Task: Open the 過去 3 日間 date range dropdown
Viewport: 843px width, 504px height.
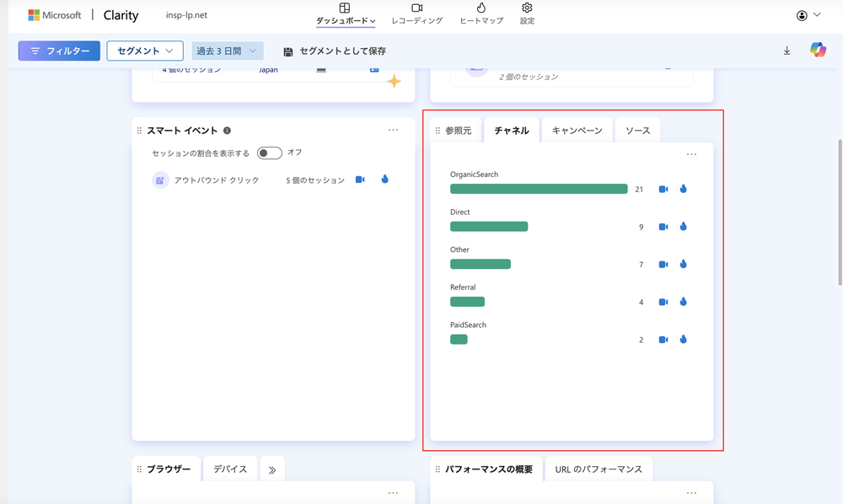Action: click(228, 51)
